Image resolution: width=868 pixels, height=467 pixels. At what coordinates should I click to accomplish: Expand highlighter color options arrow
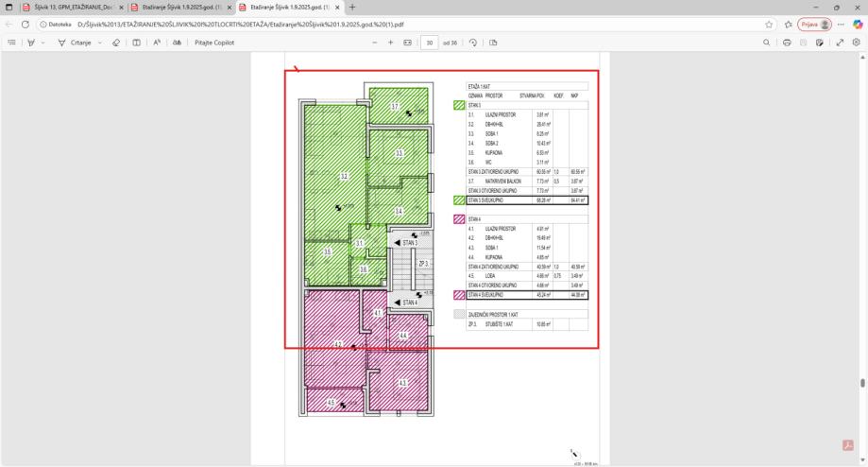pos(43,43)
